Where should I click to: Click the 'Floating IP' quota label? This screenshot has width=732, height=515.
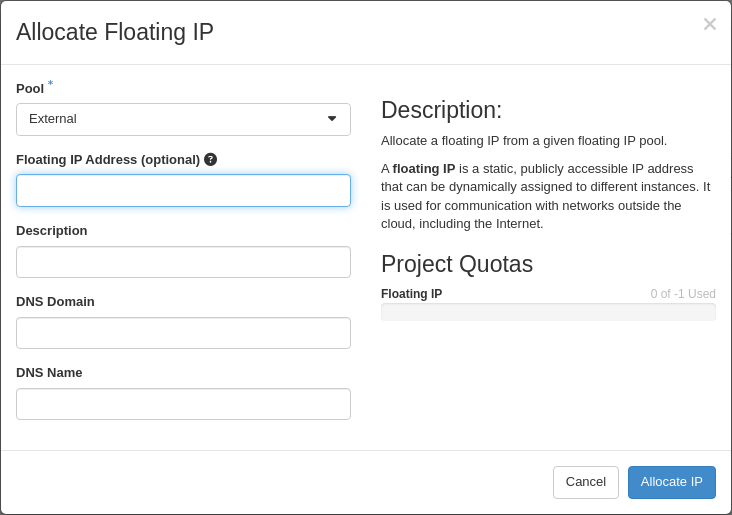click(x=411, y=294)
